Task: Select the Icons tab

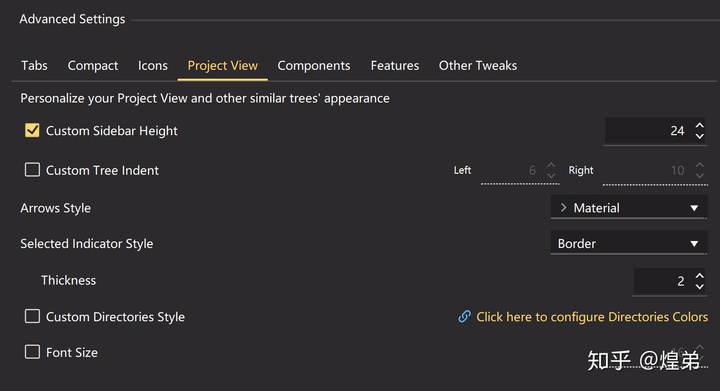Action: click(152, 66)
